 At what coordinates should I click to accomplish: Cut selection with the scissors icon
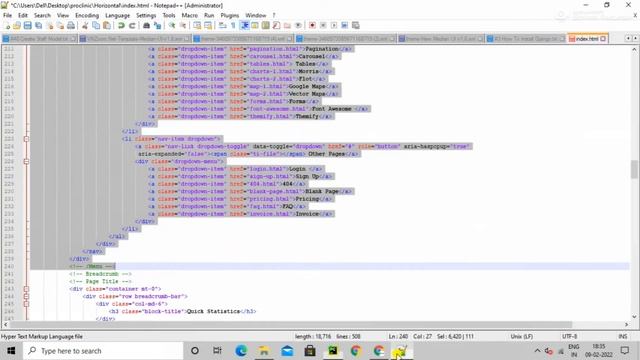click(85, 26)
